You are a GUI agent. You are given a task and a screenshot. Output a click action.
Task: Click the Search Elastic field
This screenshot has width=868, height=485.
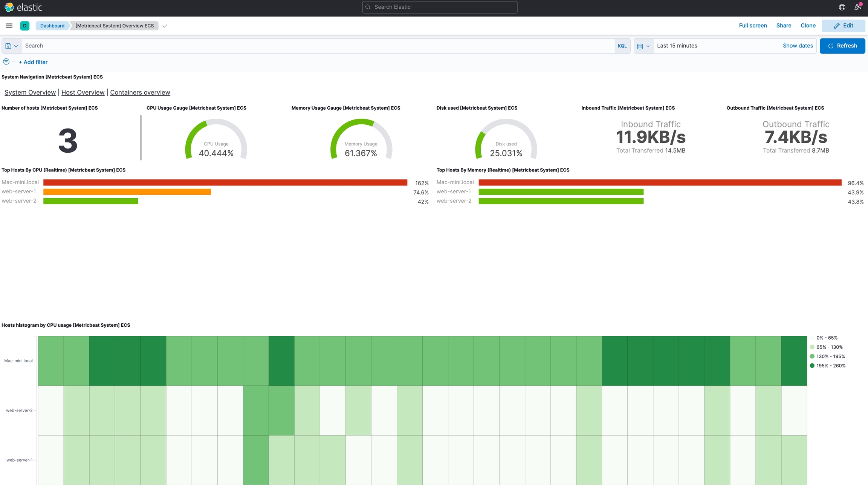(440, 7)
